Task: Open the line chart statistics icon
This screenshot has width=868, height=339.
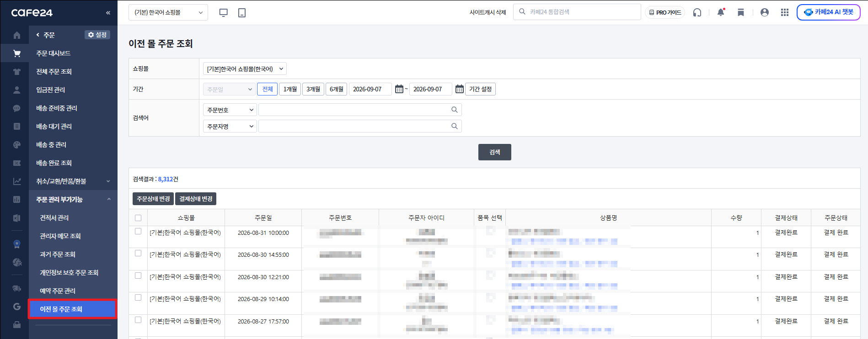Action: 17,181
